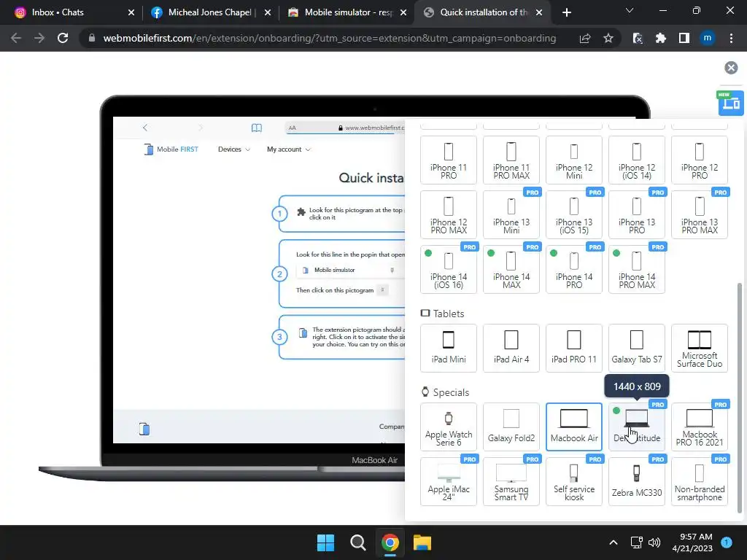
Task: Select Macbook PRO 16 2021 device
Action: tap(700, 427)
